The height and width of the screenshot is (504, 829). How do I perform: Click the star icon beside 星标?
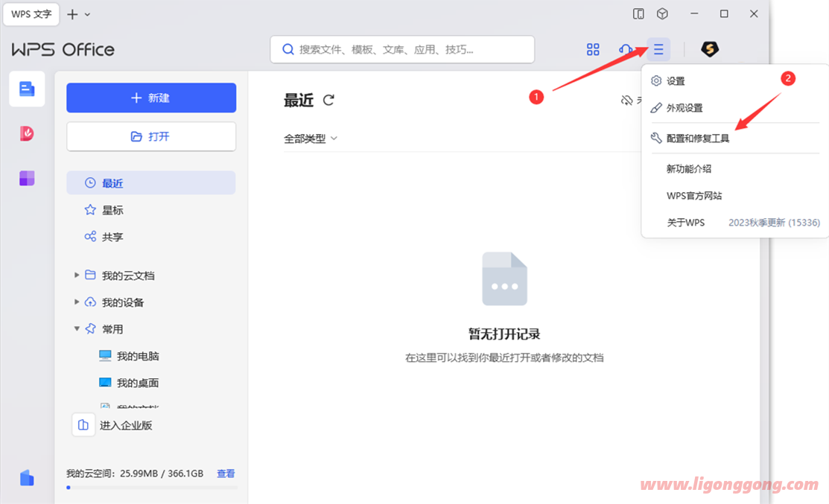[90, 210]
